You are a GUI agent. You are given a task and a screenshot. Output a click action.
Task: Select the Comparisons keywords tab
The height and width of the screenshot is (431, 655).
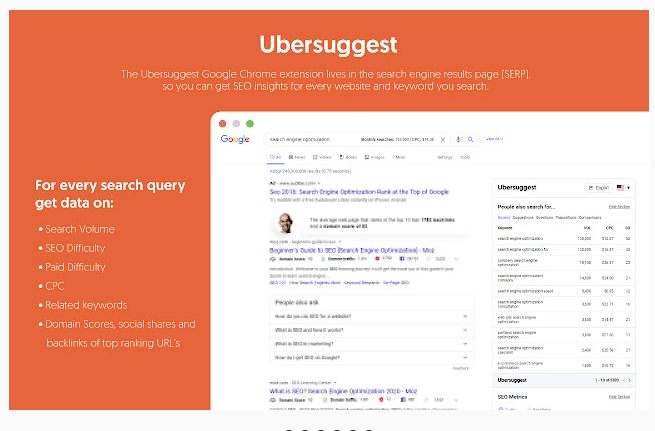(590, 218)
